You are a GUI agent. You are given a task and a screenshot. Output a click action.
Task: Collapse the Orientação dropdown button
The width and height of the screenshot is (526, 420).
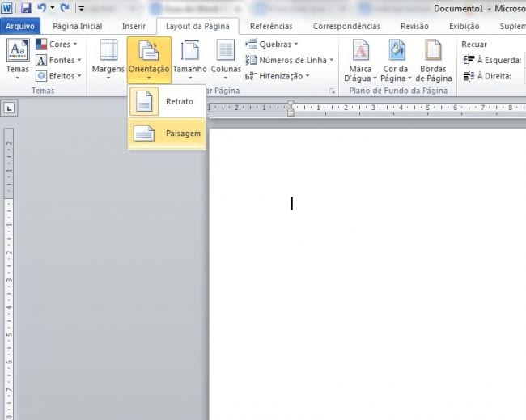click(149, 60)
